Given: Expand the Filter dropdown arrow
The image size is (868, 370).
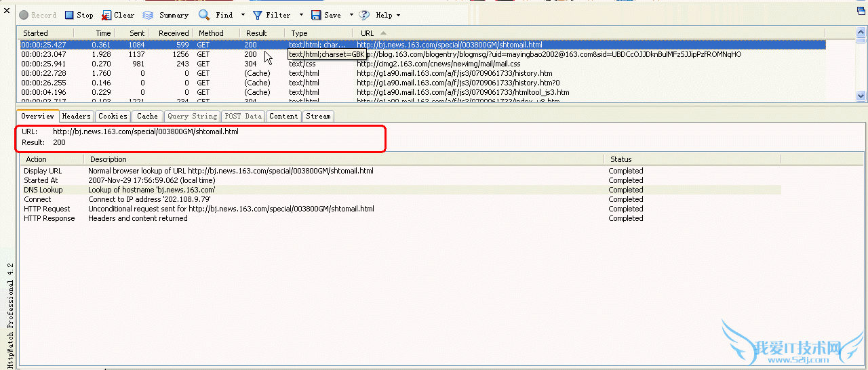Looking at the screenshot, I should 301,15.
